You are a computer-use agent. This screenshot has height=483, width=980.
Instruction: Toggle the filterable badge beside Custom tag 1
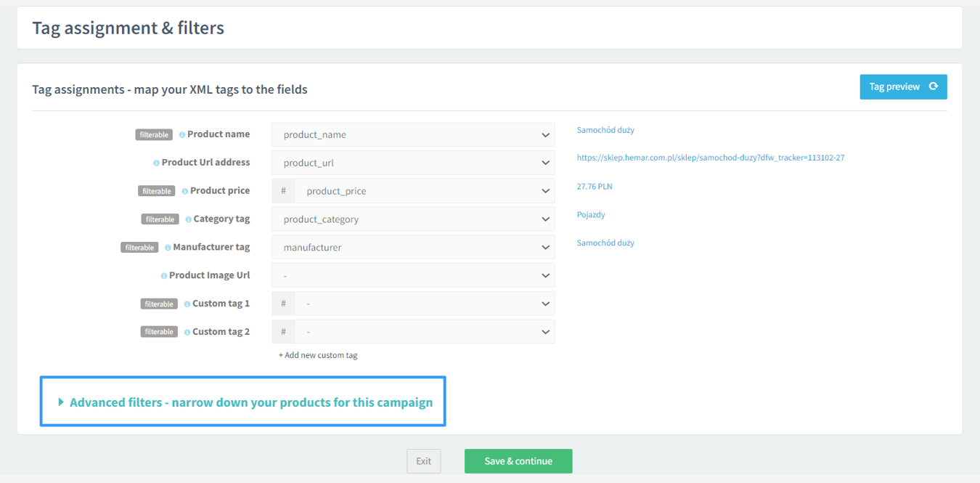159,303
